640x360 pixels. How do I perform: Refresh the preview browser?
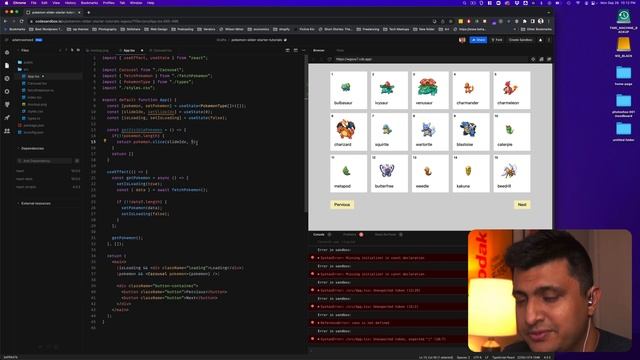tap(330, 59)
